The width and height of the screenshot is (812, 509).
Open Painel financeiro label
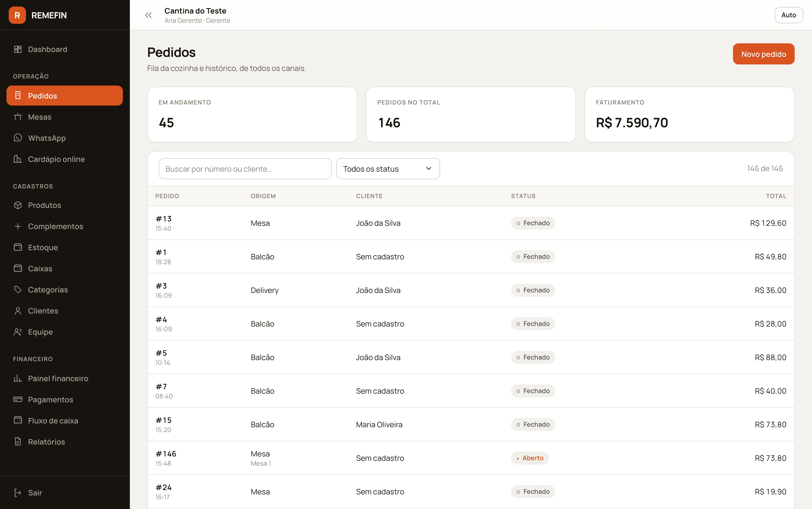[58, 379]
